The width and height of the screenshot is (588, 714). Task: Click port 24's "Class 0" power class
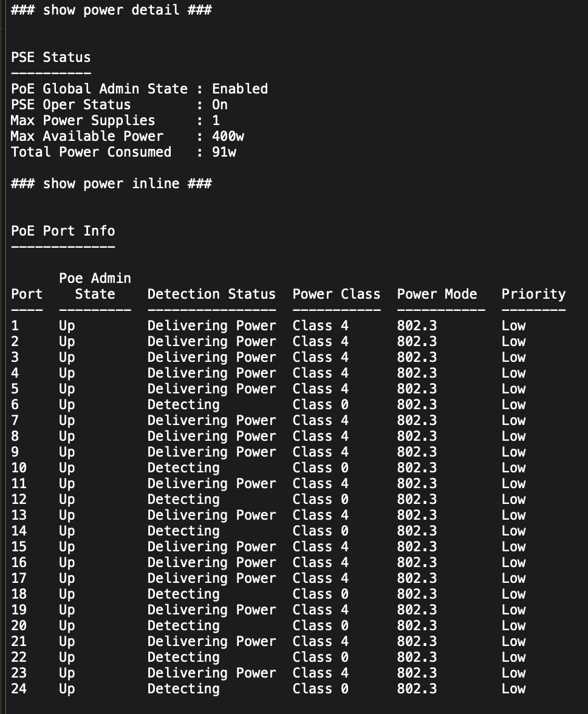coord(320,688)
